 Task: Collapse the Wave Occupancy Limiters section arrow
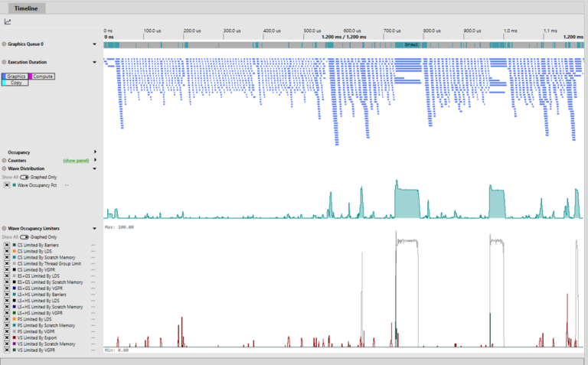(x=94, y=229)
